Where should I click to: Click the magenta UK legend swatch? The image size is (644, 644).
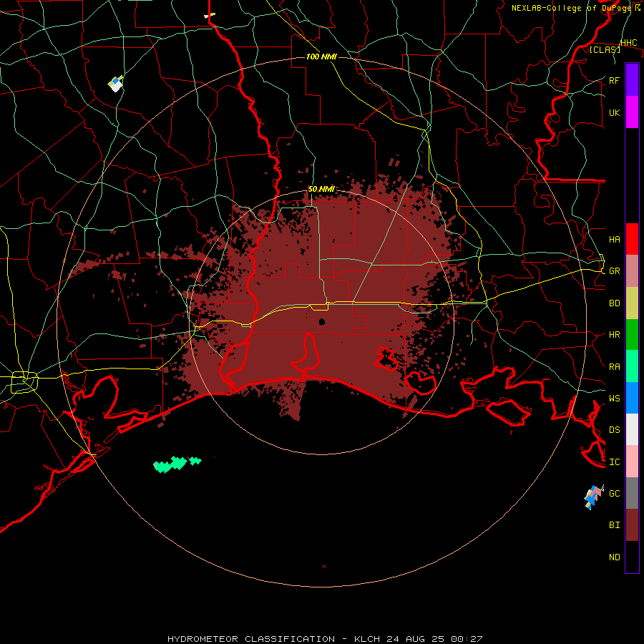point(632,112)
